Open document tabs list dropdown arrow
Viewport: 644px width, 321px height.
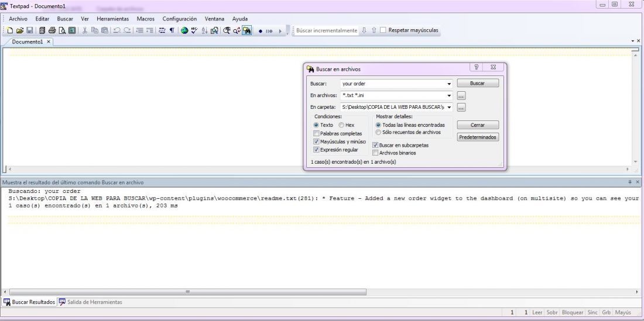coord(632,41)
